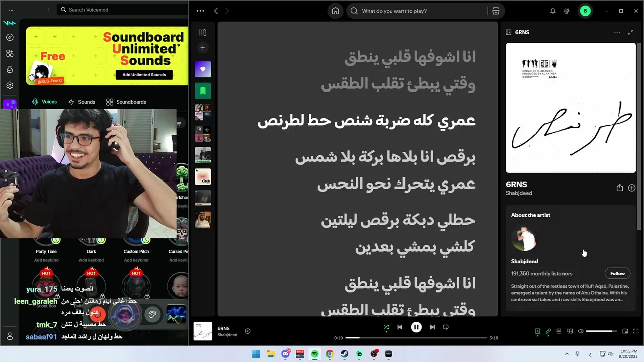Open Voicemod Discover compass icon
Image resolution: width=644 pixels, height=362 pixels.
[10, 37]
